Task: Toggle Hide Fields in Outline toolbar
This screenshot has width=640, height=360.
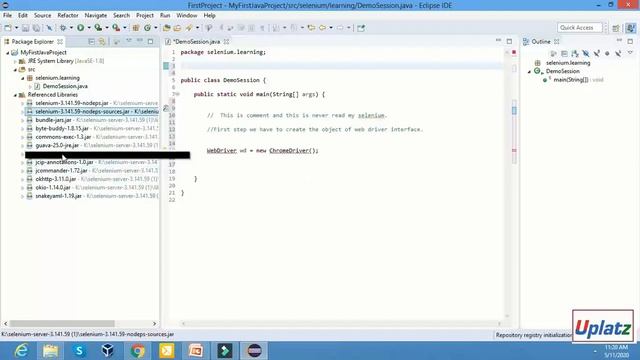Action: (x=586, y=53)
